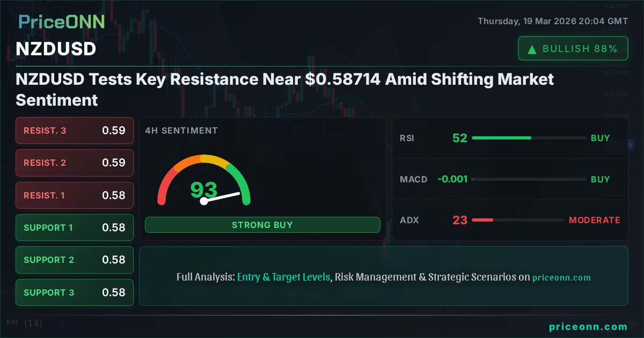Select the RESIST. 1 level row

[x=75, y=195]
